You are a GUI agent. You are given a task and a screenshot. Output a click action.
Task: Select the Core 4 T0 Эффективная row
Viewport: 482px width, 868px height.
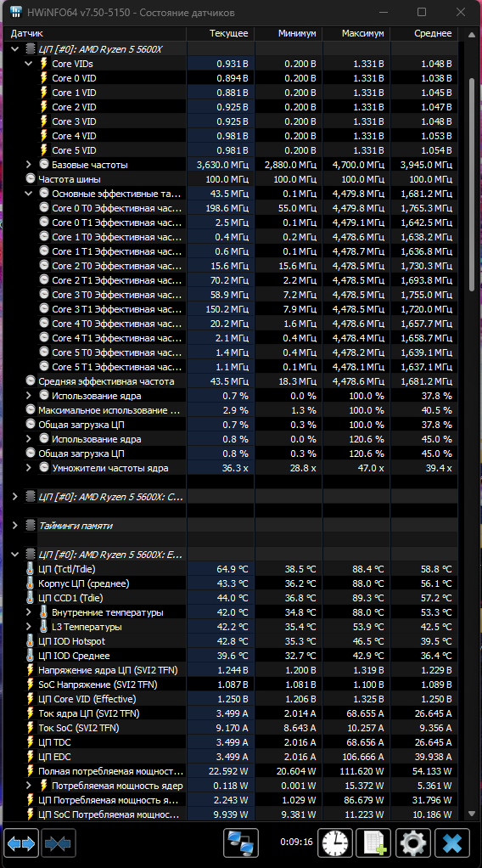pyautogui.click(x=231, y=324)
